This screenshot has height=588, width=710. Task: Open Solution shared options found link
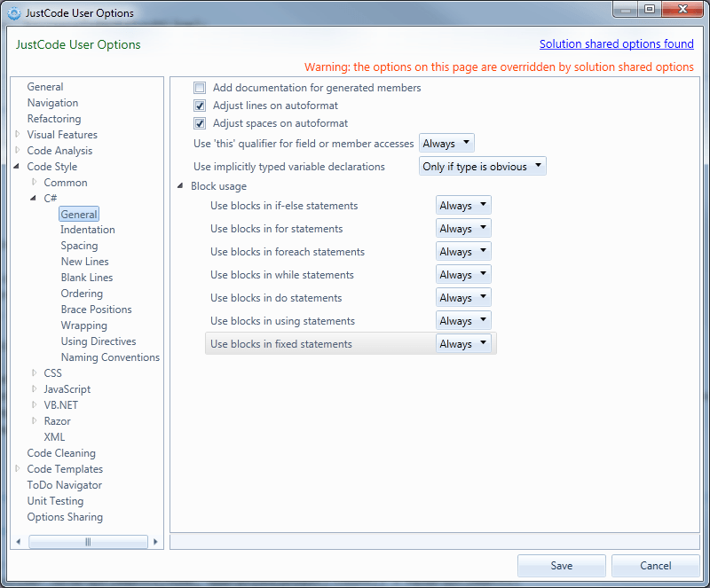(x=616, y=44)
